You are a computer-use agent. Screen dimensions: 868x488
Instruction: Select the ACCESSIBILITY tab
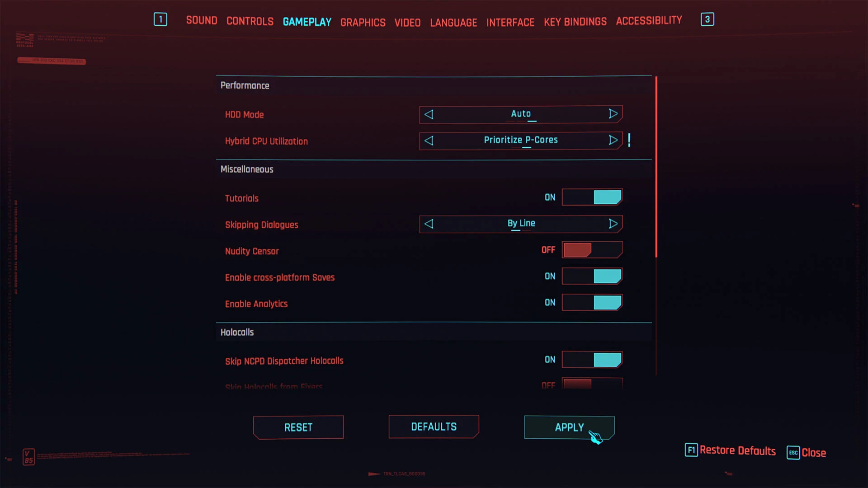[x=649, y=20]
